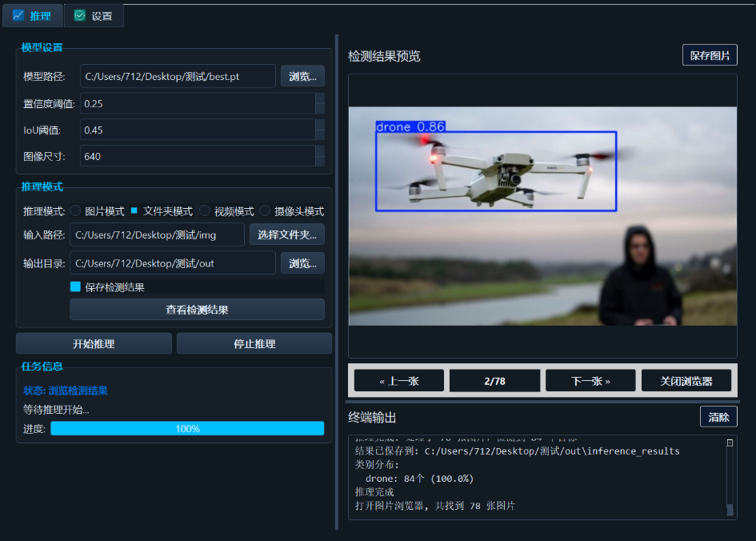Go to previous image 上一张
Screen dimensions: 756x541
click(398, 381)
